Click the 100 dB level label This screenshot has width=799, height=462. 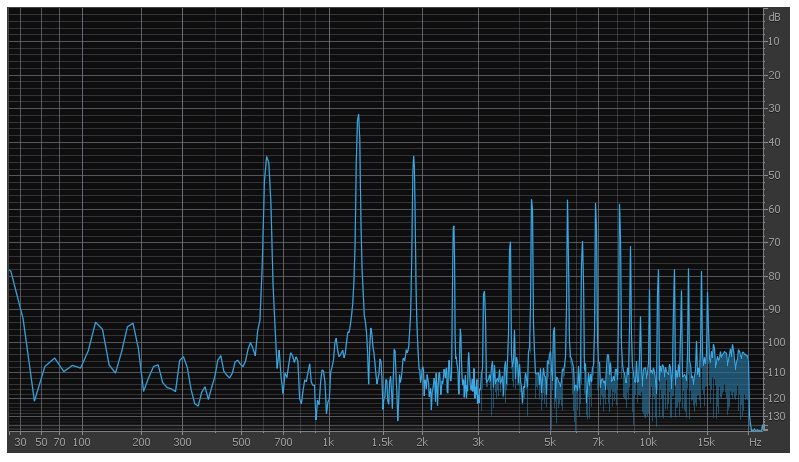(x=774, y=343)
